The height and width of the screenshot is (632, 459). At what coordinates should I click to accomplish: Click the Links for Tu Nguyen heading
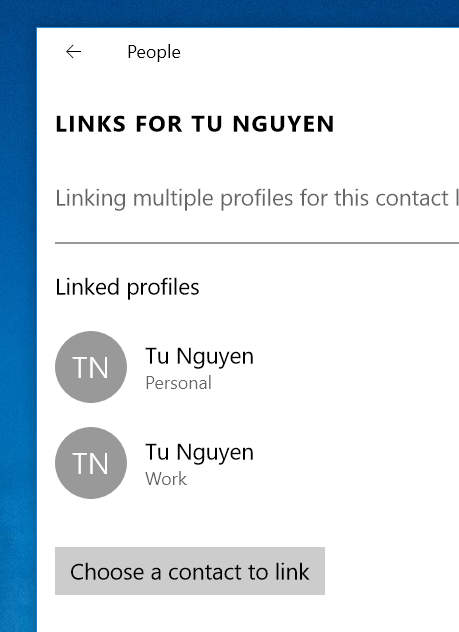(195, 124)
